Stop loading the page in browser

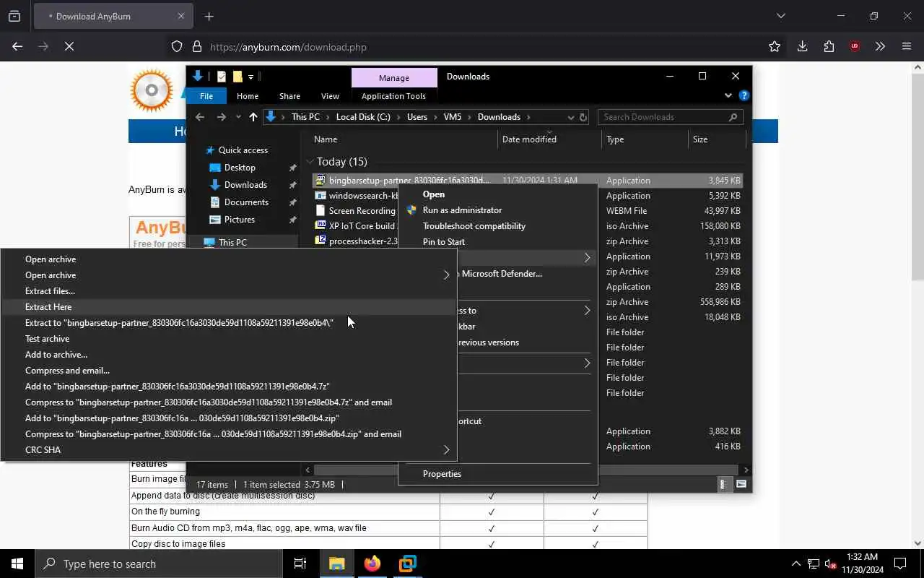[69, 47]
